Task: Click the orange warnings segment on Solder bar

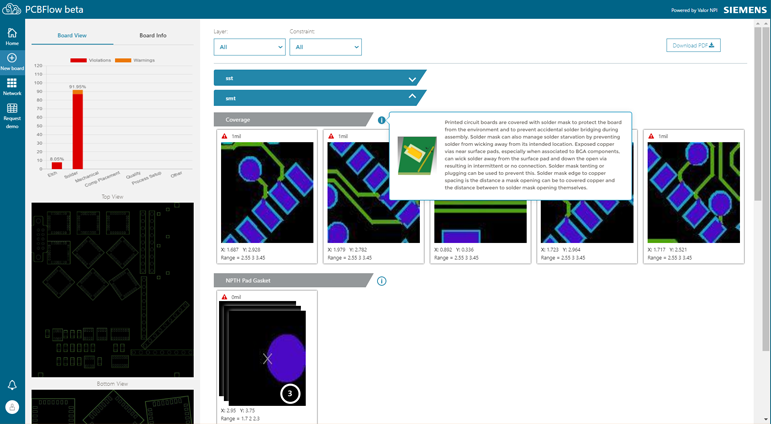Action: (x=78, y=91)
